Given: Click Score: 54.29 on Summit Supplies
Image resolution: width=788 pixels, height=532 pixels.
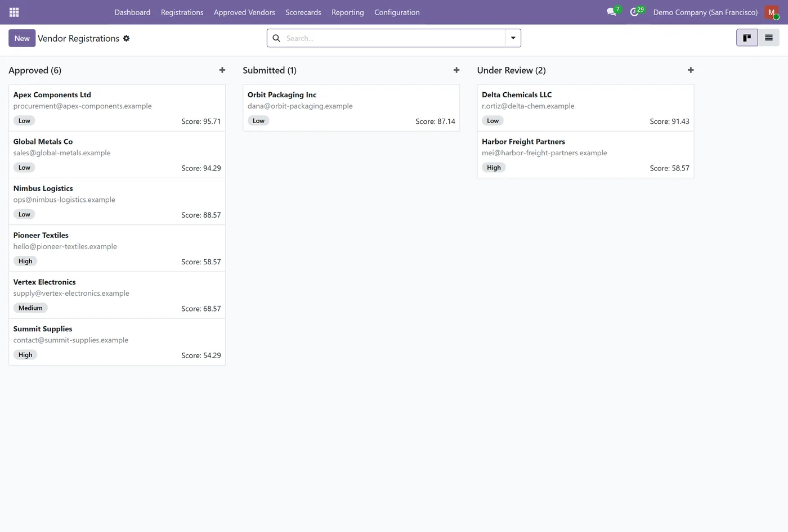Looking at the screenshot, I should [x=201, y=355].
